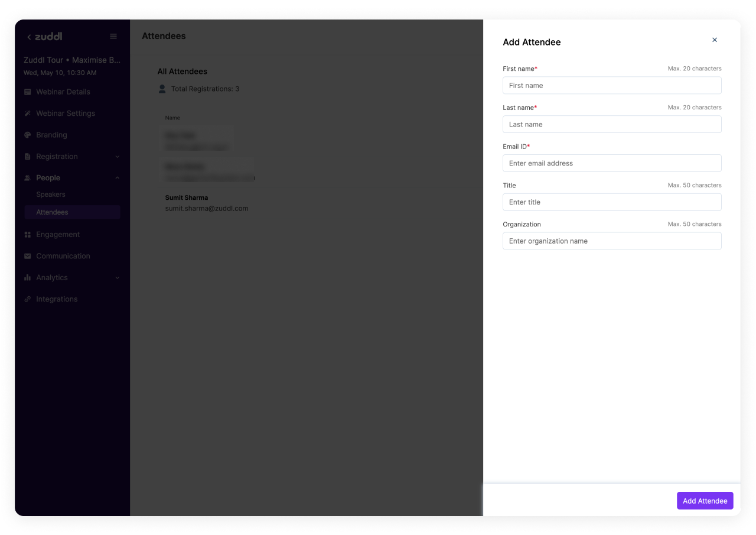Viewport: 756px width, 535px height.
Task: Toggle the hamburger menu in sidebar
Action: (x=113, y=37)
